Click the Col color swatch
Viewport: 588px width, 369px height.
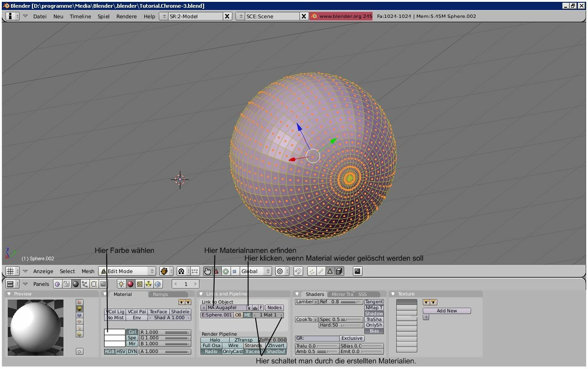pyautogui.click(x=115, y=332)
